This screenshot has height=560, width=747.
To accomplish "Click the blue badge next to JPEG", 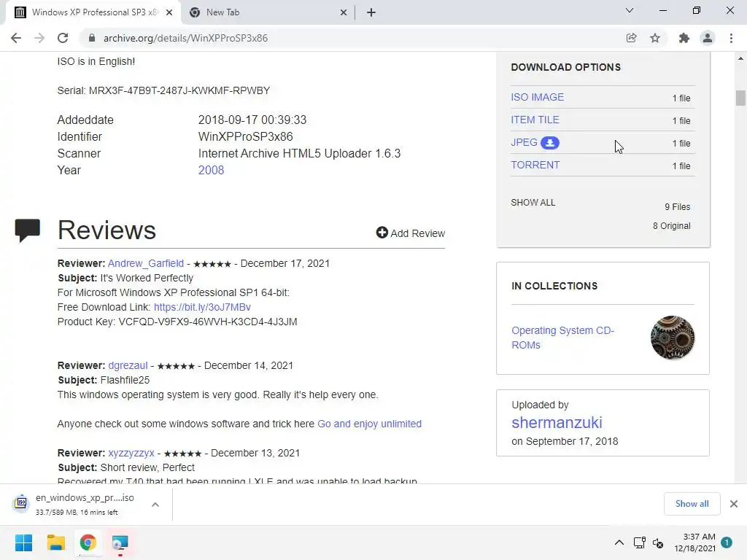I will coord(550,143).
